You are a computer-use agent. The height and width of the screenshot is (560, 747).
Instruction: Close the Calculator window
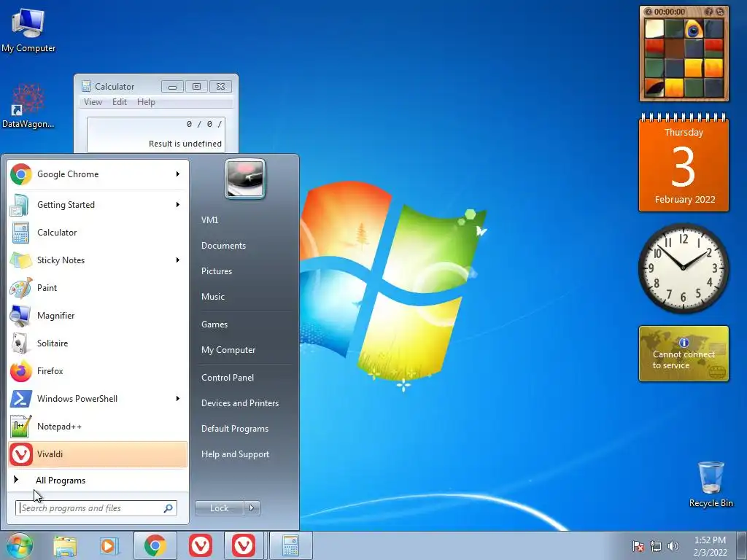[220, 87]
